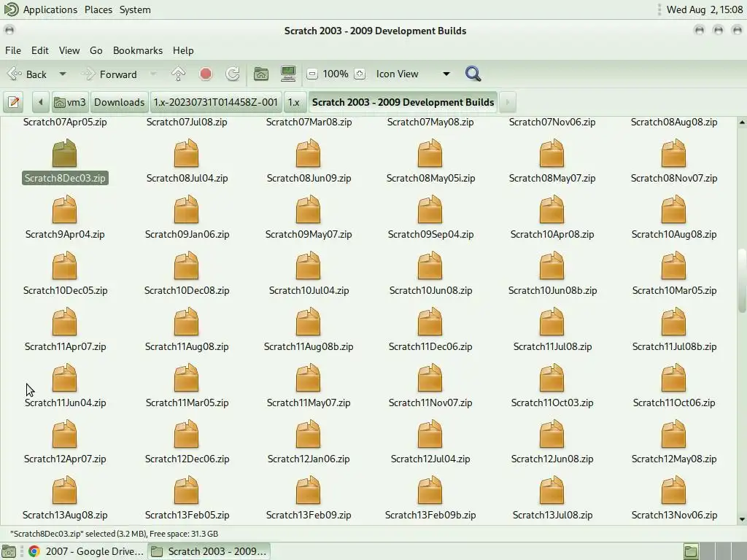747x560 pixels.
Task: Select the Scratch11Oct03.zip archive icon
Action: (x=552, y=378)
